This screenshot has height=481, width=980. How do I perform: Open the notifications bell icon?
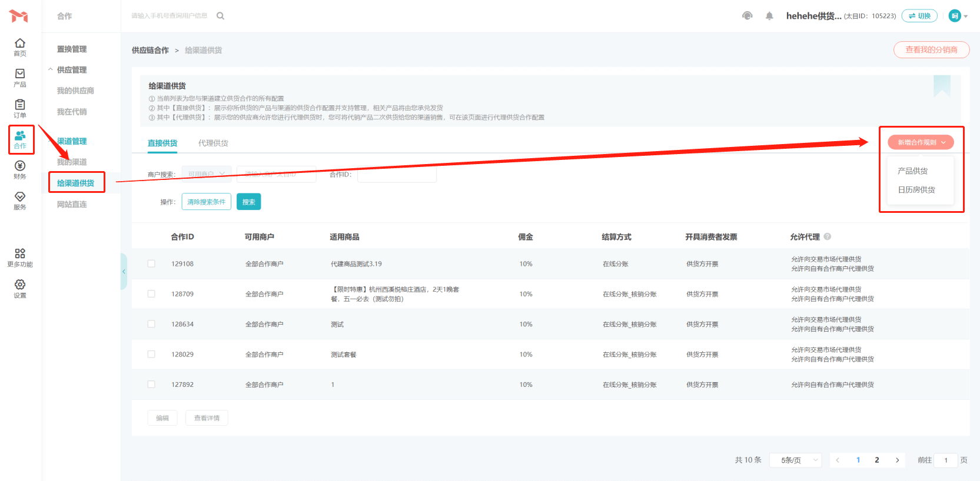click(769, 16)
